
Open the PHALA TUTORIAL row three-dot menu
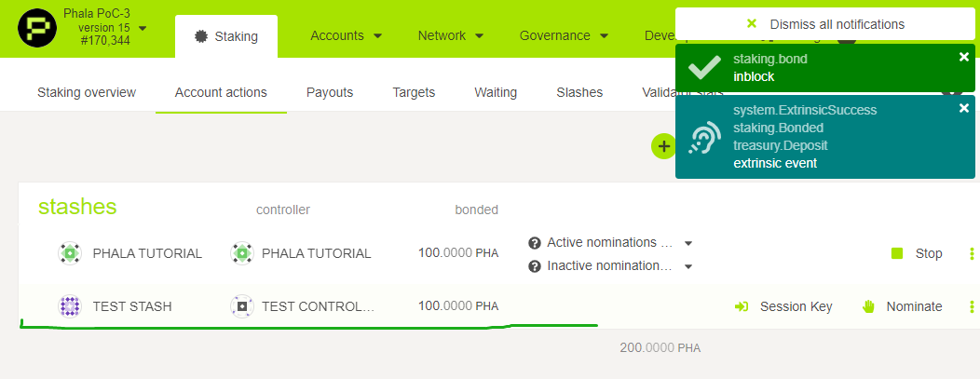point(972,253)
